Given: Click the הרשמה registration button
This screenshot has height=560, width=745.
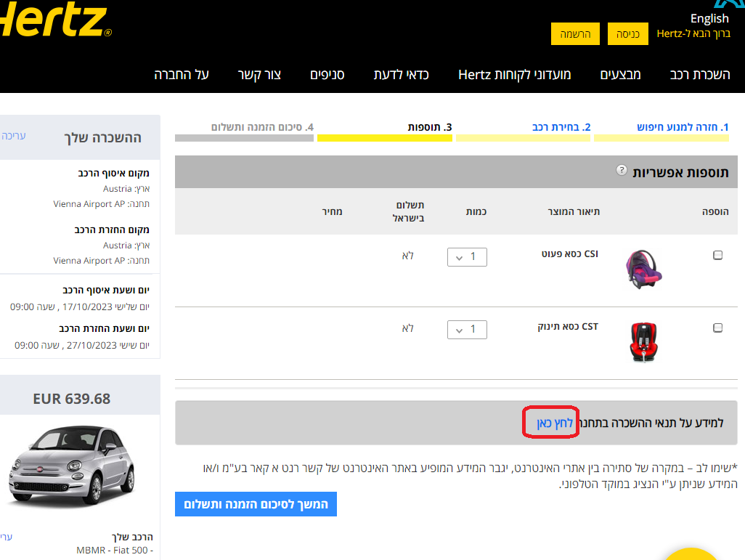Looking at the screenshot, I should pos(574,33).
